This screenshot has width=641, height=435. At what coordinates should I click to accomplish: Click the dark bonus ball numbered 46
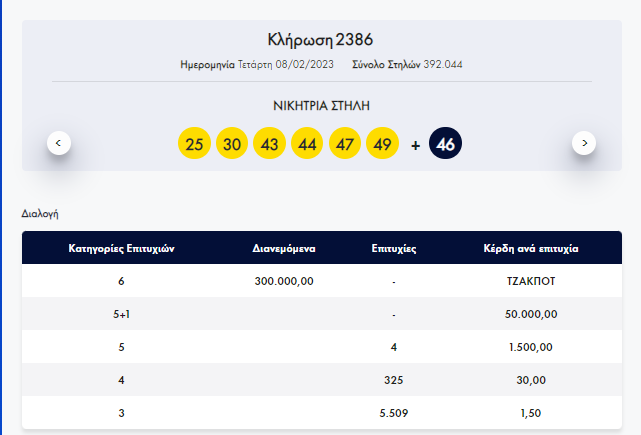tap(446, 144)
